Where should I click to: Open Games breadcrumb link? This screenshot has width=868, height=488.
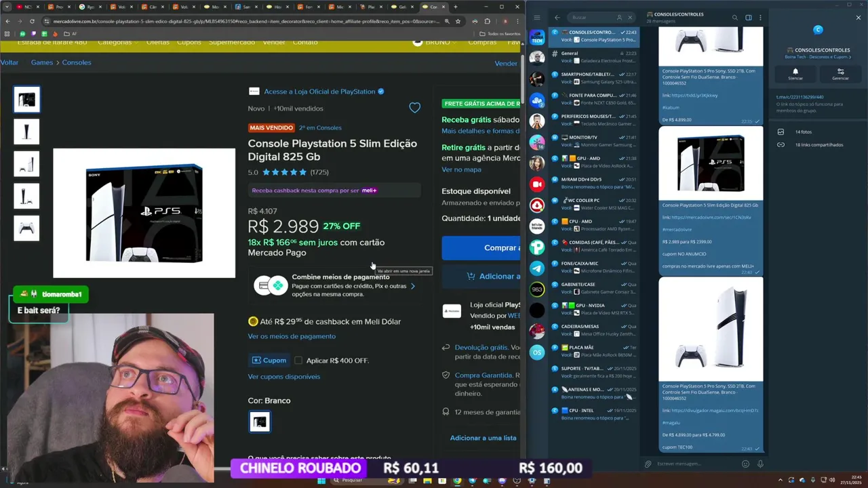tap(42, 62)
